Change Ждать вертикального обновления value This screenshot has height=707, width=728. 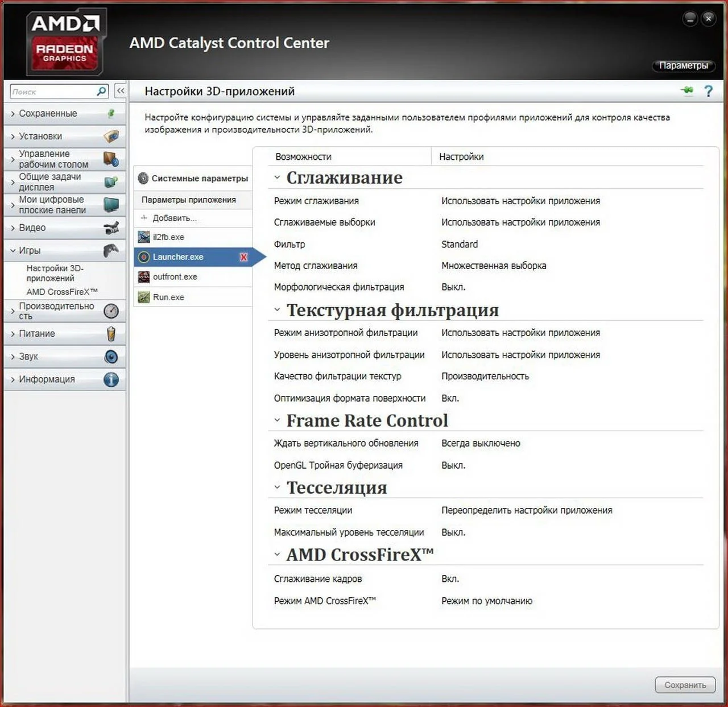point(481,443)
